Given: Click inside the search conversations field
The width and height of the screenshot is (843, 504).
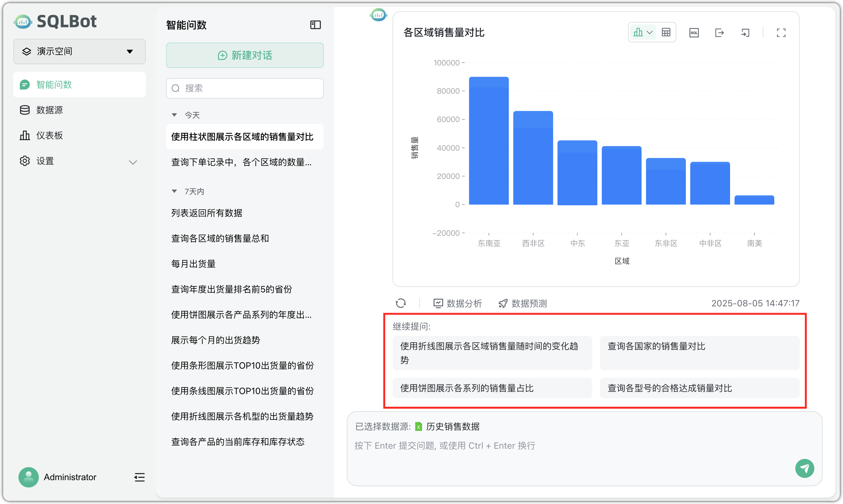Looking at the screenshot, I should tap(244, 88).
